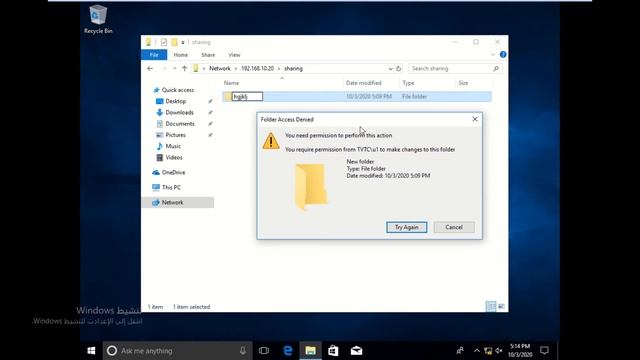Open Pictures in the navigation pane
Viewport: 640px width, 360px height.
[x=176, y=135]
